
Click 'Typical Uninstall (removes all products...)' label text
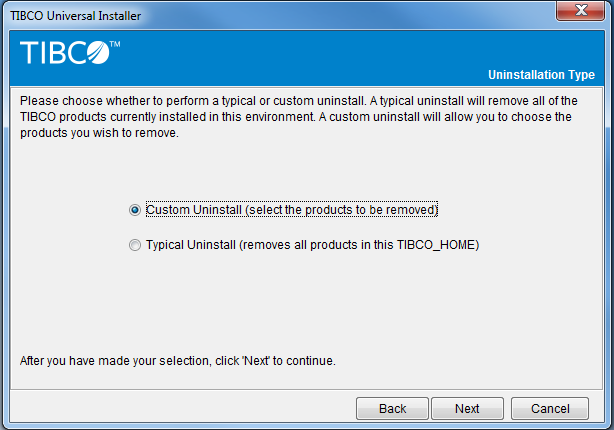click(x=312, y=245)
